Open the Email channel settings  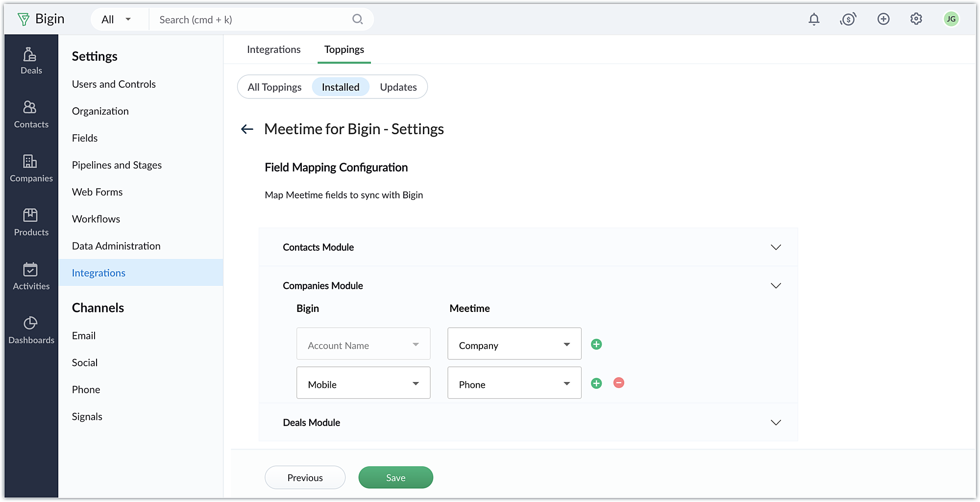[84, 335]
